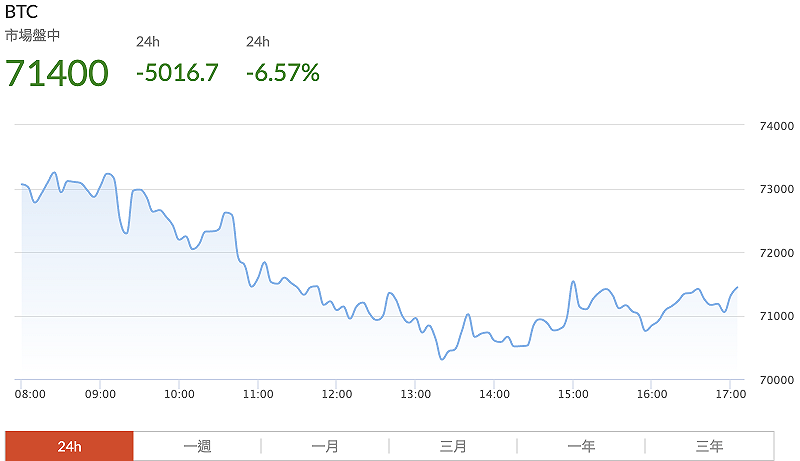
Task: Click the 11:00 time axis label
Action: point(258,394)
